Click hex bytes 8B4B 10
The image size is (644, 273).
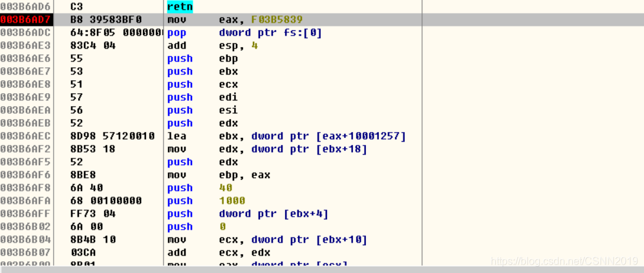click(93, 240)
